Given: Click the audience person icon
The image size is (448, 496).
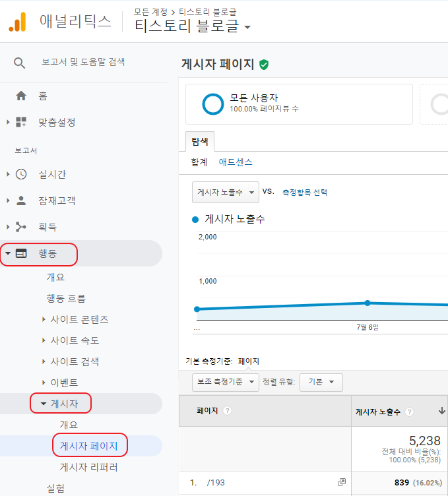Looking at the screenshot, I should click(x=21, y=201).
